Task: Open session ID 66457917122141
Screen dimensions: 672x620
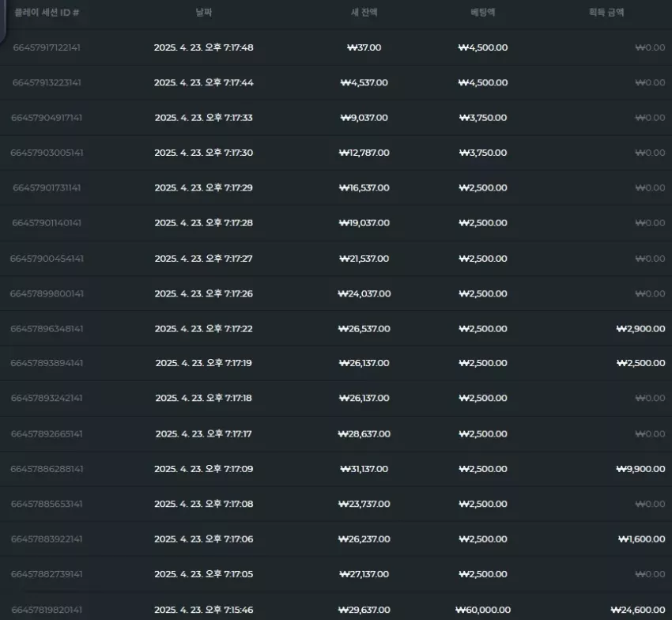Action: [x=47, y=47]
